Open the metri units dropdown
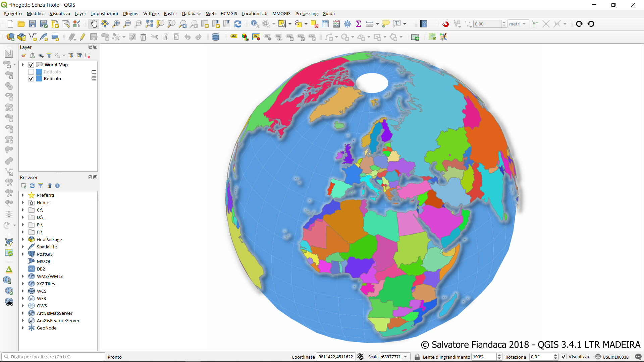The image size is (644, 362). click(x=518, y=24)
